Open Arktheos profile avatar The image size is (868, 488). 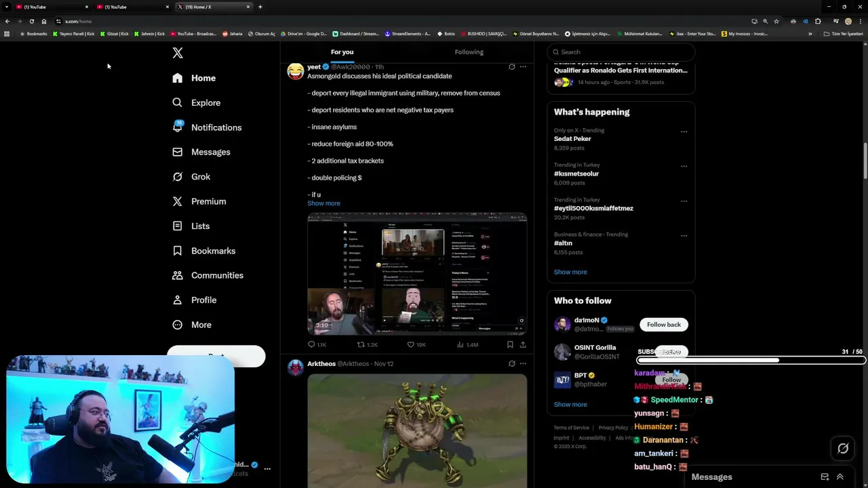(x=296, y=367)
